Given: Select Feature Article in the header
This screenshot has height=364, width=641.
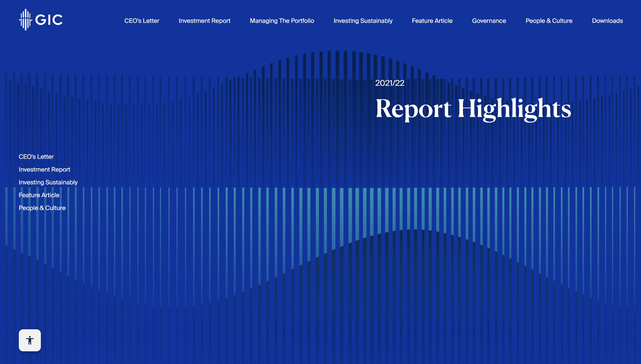Looking at the screenshot, I should point(432,20).
